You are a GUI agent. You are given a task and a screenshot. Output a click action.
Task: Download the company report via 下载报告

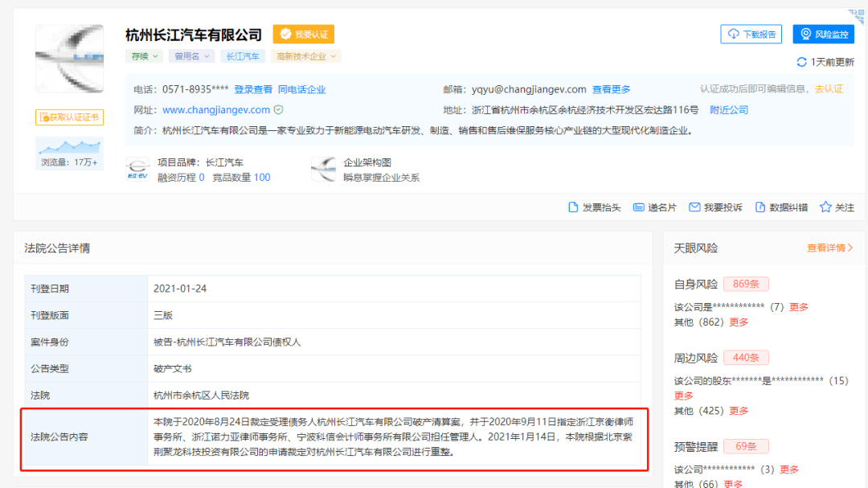point(751,35)
